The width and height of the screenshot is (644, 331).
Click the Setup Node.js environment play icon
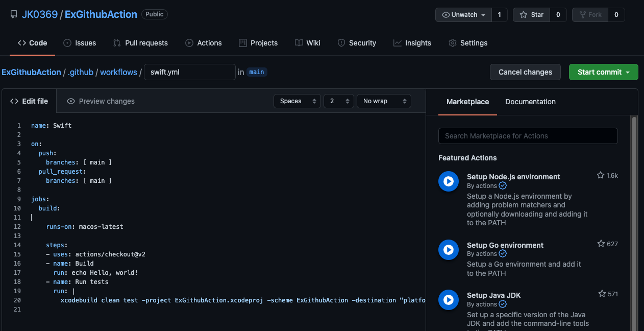(449, 181)
